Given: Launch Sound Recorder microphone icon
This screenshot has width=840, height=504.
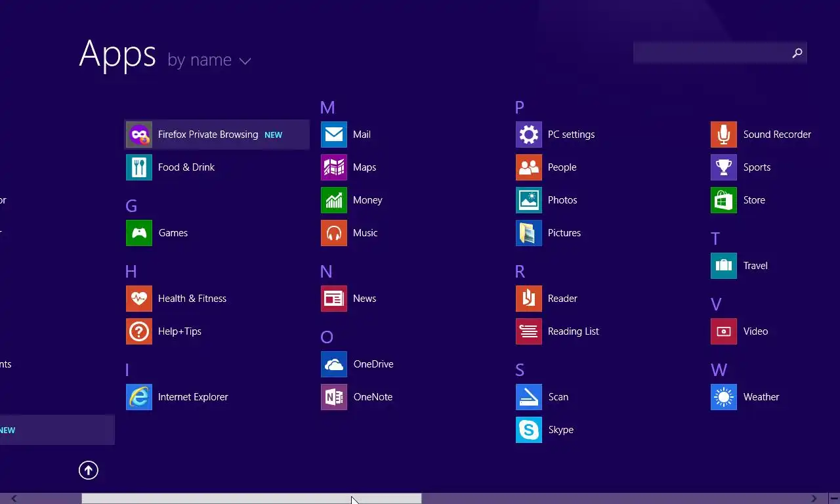Looking at the screenshot, I should [724, 135].
